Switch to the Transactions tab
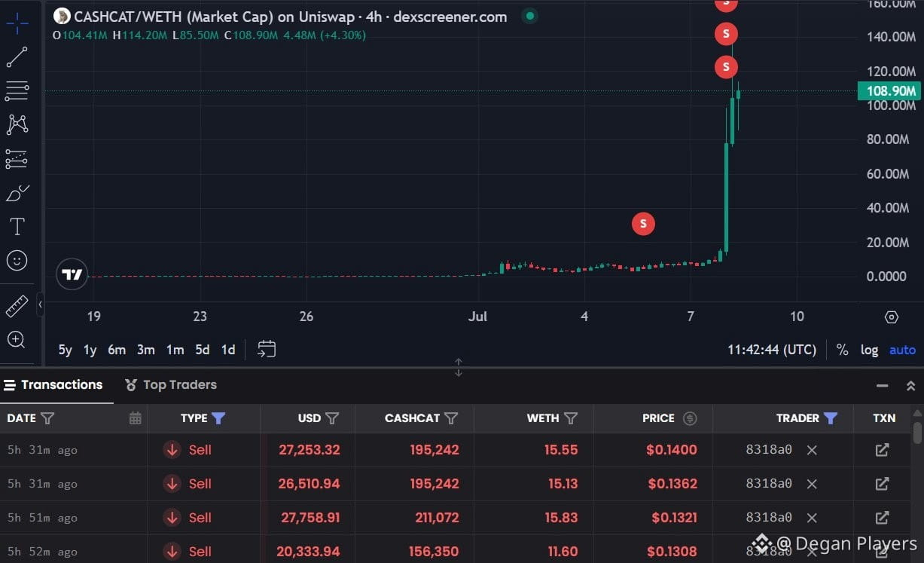 53,385
